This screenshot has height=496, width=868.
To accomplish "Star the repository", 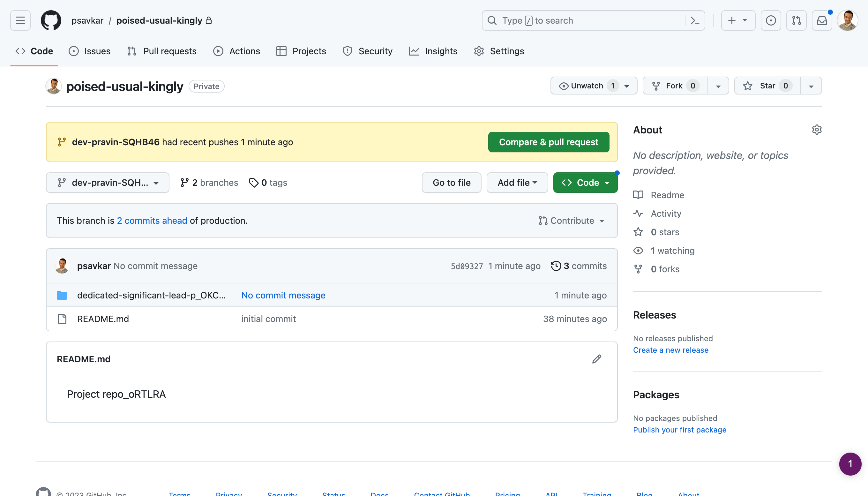I will 766,86.
